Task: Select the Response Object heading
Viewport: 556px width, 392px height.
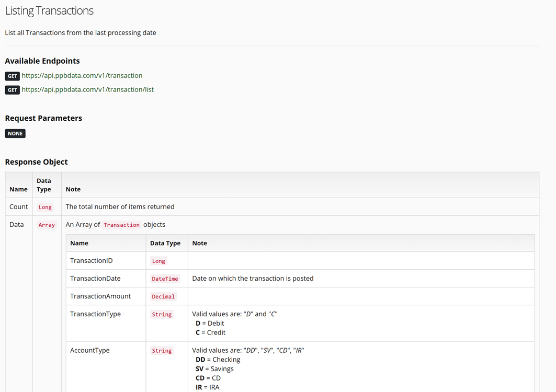Action: (36, 162)
